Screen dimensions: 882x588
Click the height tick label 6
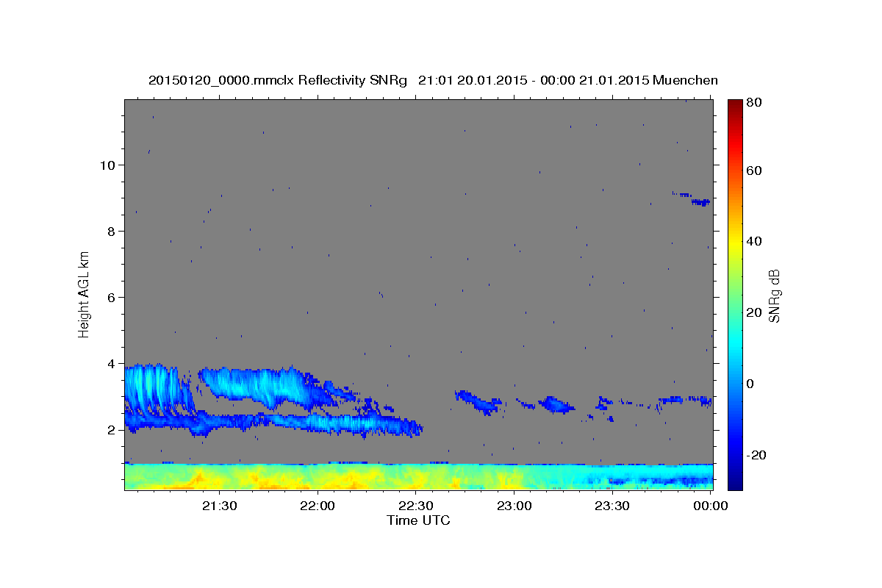tap(112, 297)
